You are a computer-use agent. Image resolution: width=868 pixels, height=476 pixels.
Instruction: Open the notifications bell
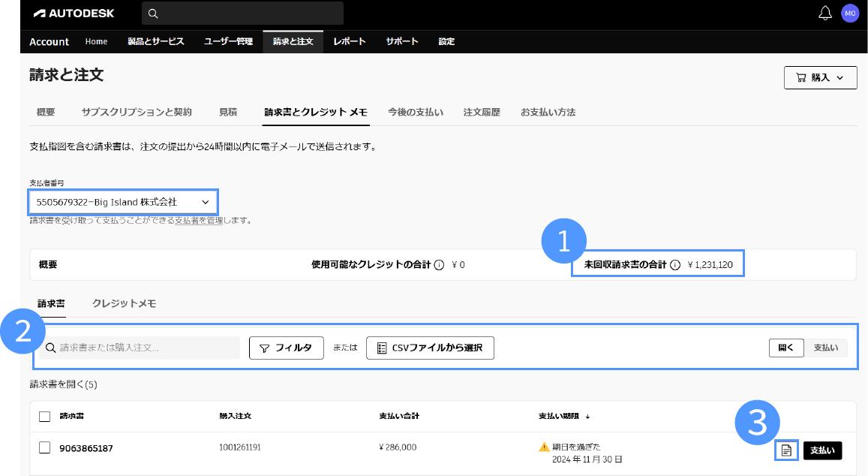click(825, 13)
